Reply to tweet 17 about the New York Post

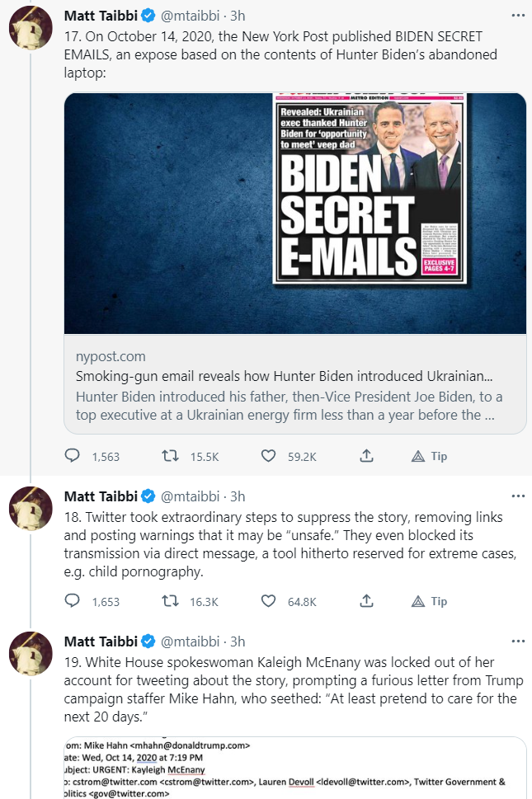[73, 456]
